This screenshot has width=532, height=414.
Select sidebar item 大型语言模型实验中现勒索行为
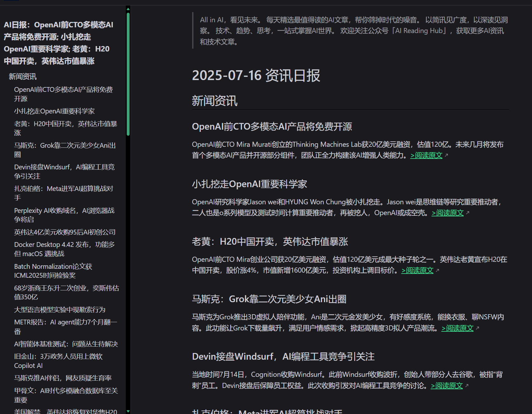tap(60, 310)
